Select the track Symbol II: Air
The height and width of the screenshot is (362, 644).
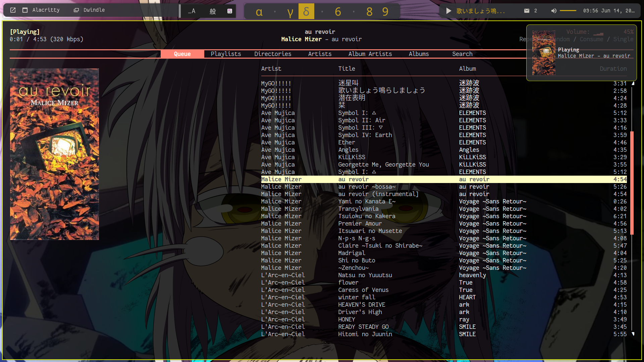coord(444,120)
